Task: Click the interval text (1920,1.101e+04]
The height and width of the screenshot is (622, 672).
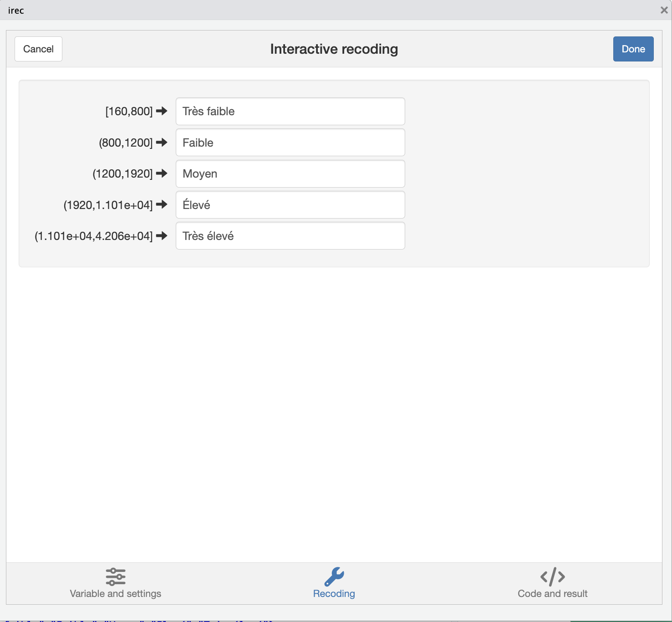Action: pyautogui.click(x=108, y=205)
